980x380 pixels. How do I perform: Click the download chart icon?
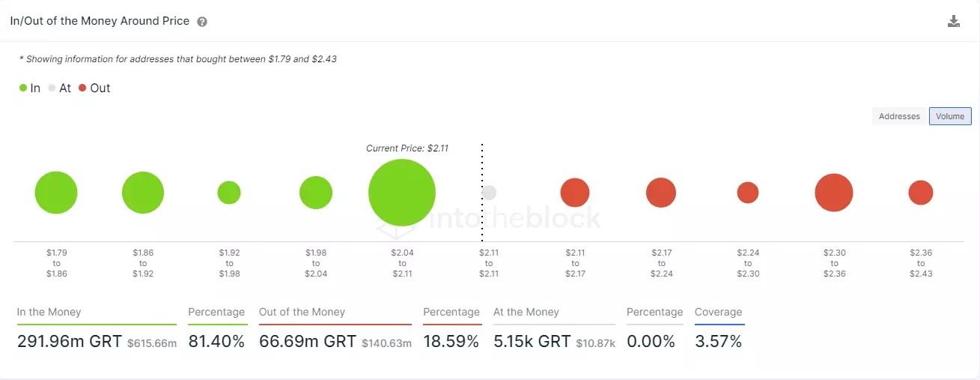(x=953, y=21)
